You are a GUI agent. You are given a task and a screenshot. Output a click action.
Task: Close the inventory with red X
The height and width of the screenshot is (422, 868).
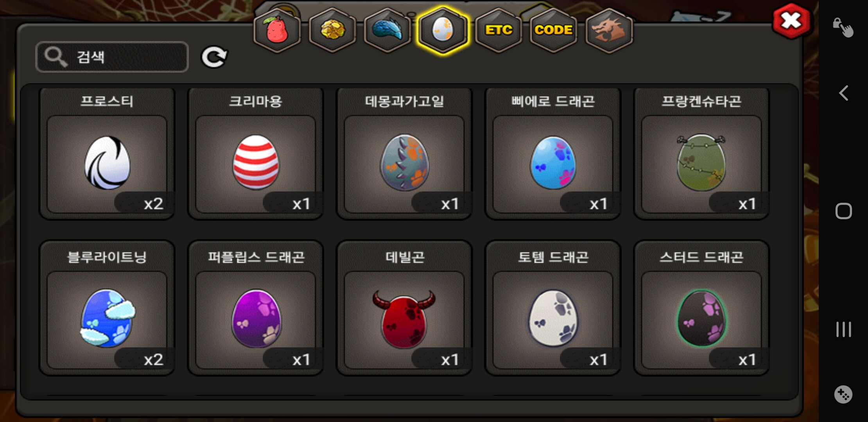(x=791, y=21)
